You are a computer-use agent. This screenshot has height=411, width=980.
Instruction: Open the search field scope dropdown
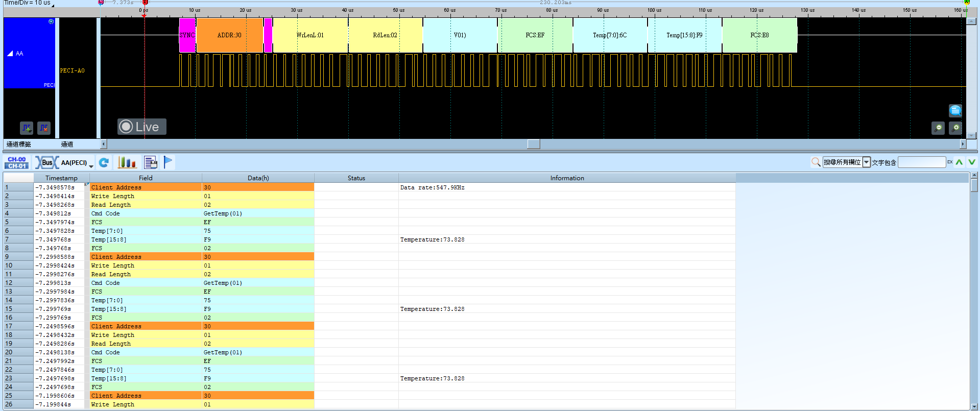tap(866, 162)
